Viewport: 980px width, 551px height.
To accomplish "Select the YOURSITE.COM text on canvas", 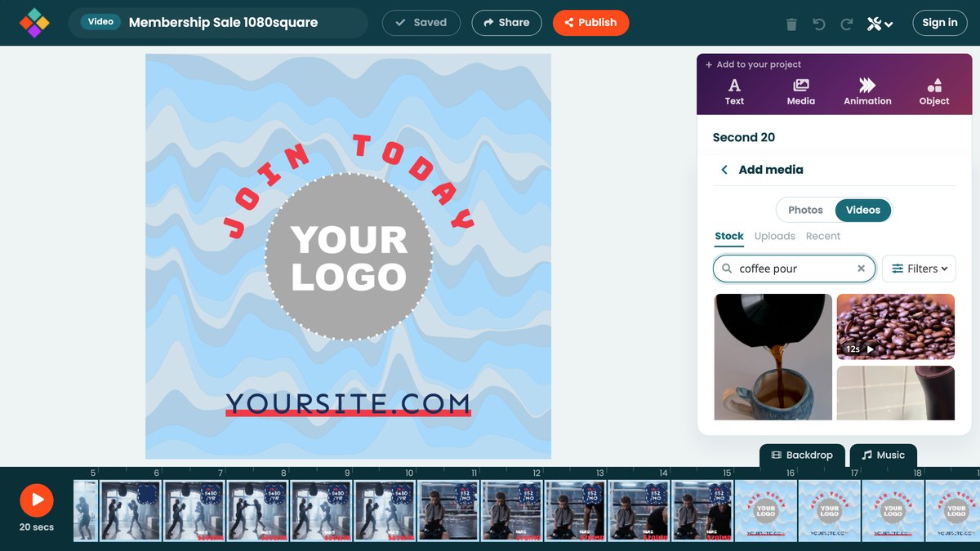I will [349, 403].
